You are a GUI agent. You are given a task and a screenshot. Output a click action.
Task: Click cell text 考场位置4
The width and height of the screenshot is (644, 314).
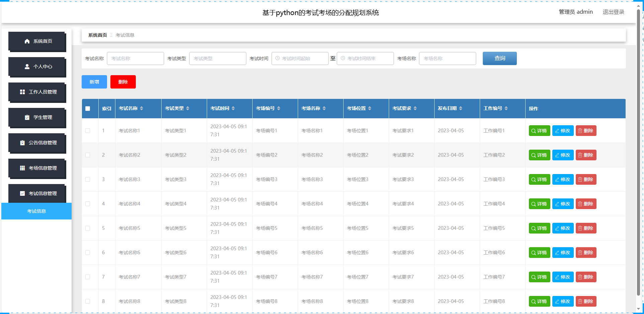click(358, 204)
